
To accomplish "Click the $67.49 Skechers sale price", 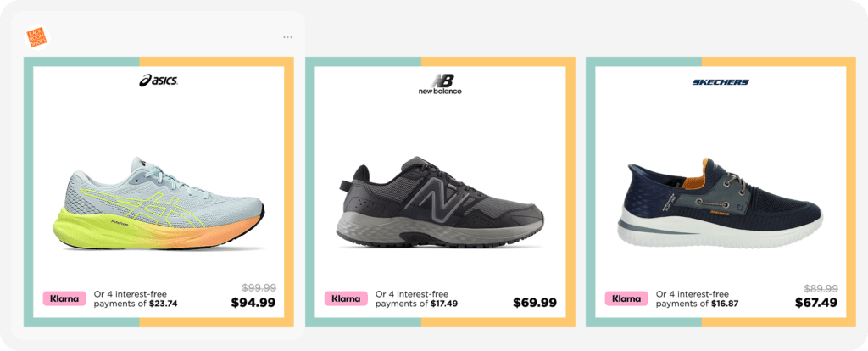I will [815, 303].
